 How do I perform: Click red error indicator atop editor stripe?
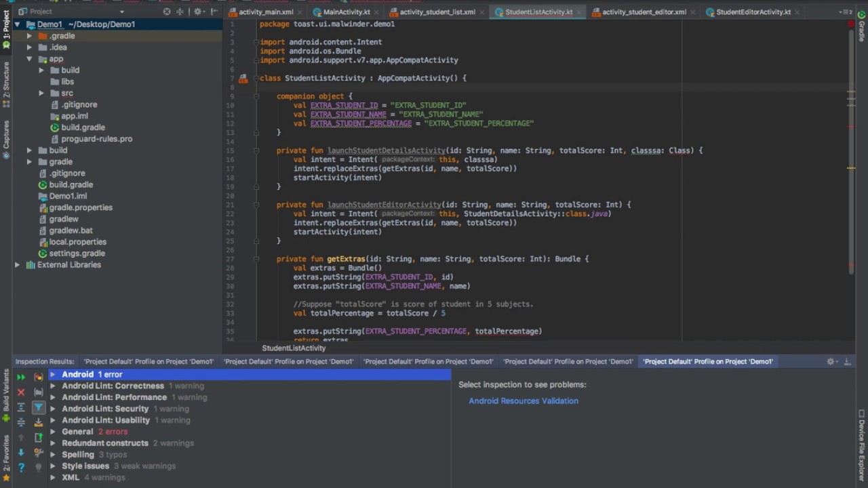[x=850, y=24]
